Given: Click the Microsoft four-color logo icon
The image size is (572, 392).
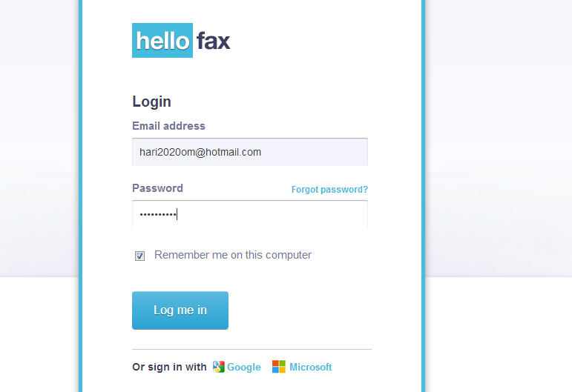Looking at the screenshot, I should 279,367.
